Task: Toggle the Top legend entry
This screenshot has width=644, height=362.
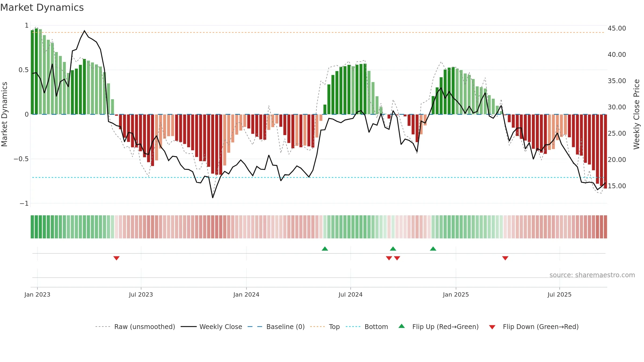Action: [325, 327]
